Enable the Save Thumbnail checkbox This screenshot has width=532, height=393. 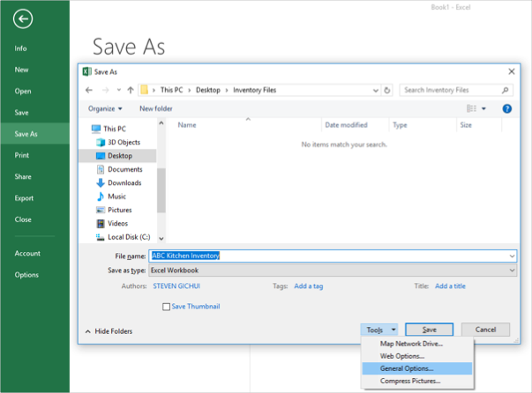click(167, 307)
